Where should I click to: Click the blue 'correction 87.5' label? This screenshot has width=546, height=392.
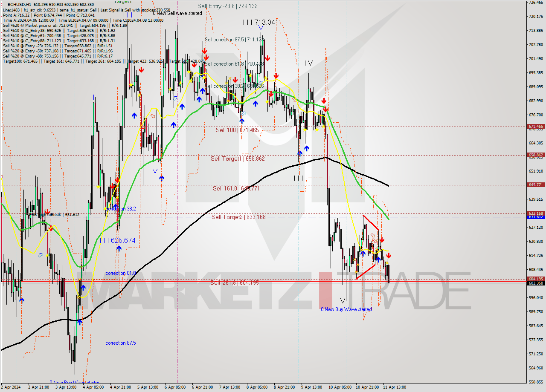[121, 343]
